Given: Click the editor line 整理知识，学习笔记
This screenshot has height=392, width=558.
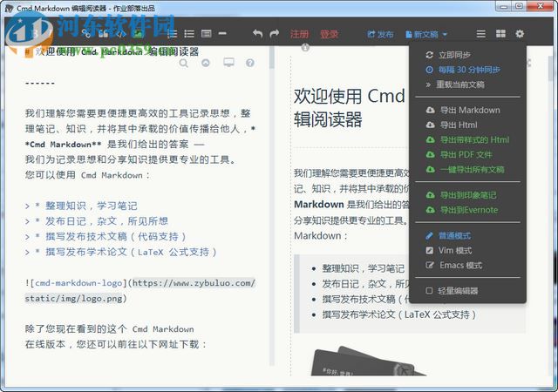Looking at the screenshot, I should coord(91,206).
